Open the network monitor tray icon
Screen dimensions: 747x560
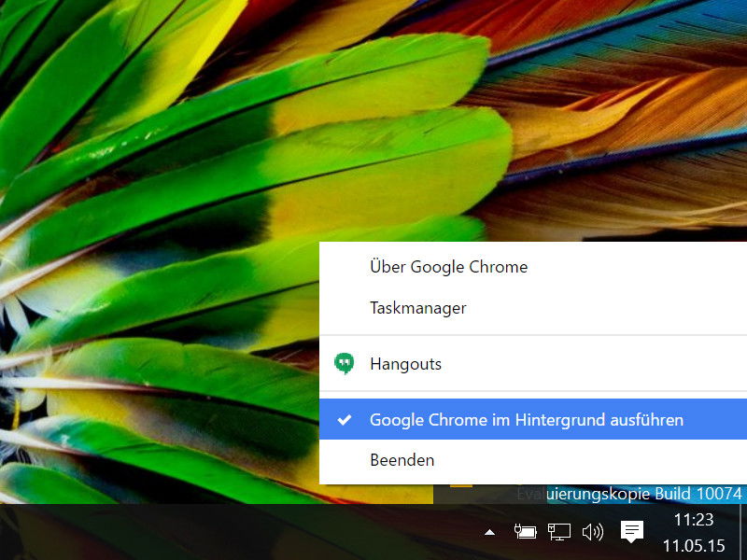click(559, 531)
